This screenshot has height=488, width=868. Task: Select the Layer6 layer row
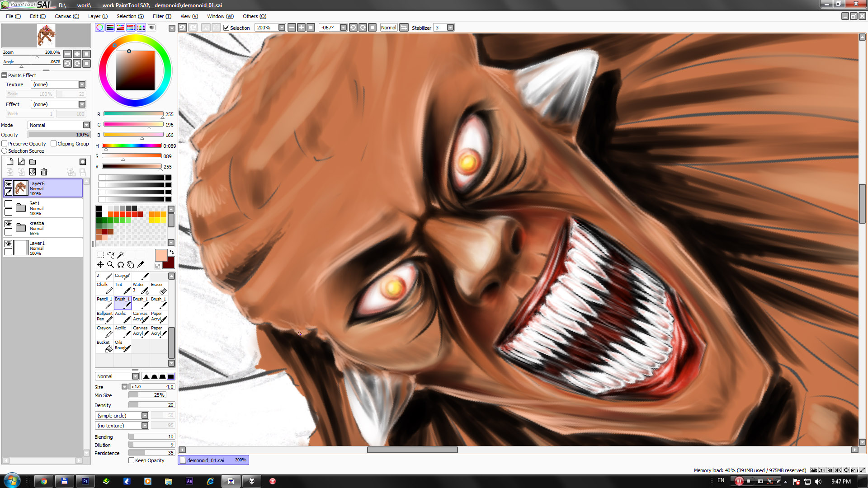[x=43, y=188]
